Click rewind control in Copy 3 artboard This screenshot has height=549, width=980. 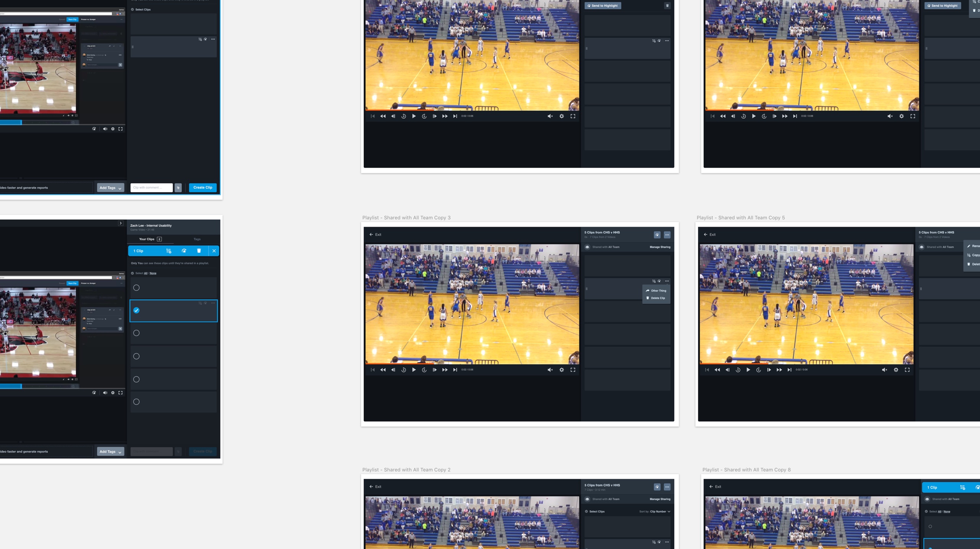click(383, 370)
